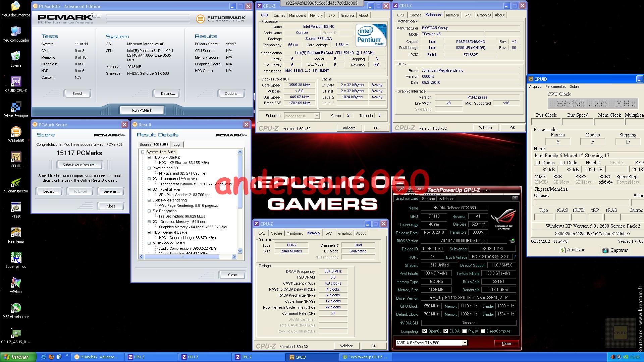Image resolution: width=644 pixels, height=362 pixels.
Task: Launch nvidiaInspector desktop shortcut
Action: pos(16,185)
